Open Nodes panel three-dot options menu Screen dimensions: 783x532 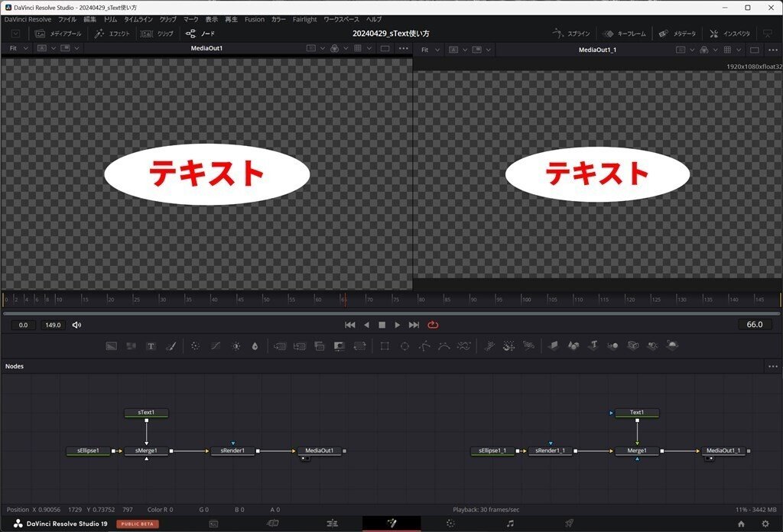click(773, 366)
